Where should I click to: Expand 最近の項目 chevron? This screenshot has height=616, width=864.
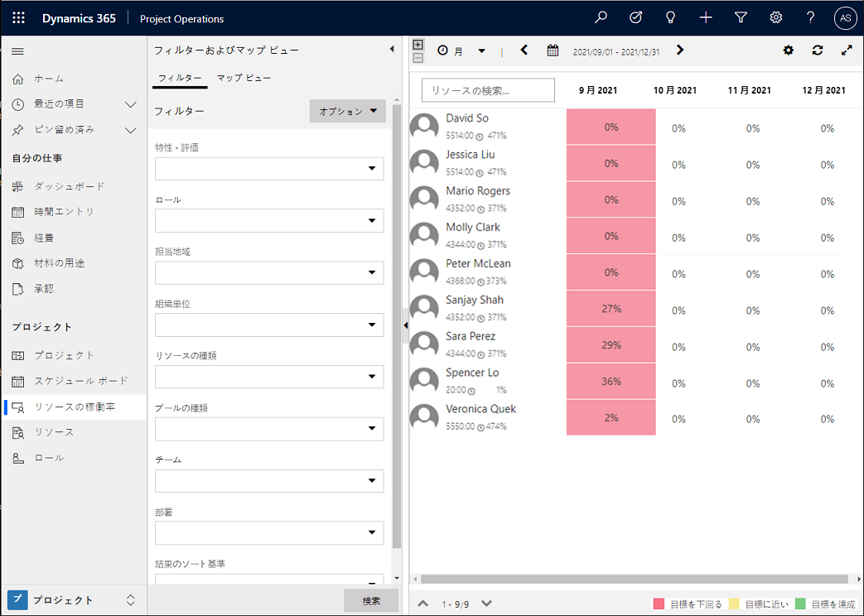131,104
